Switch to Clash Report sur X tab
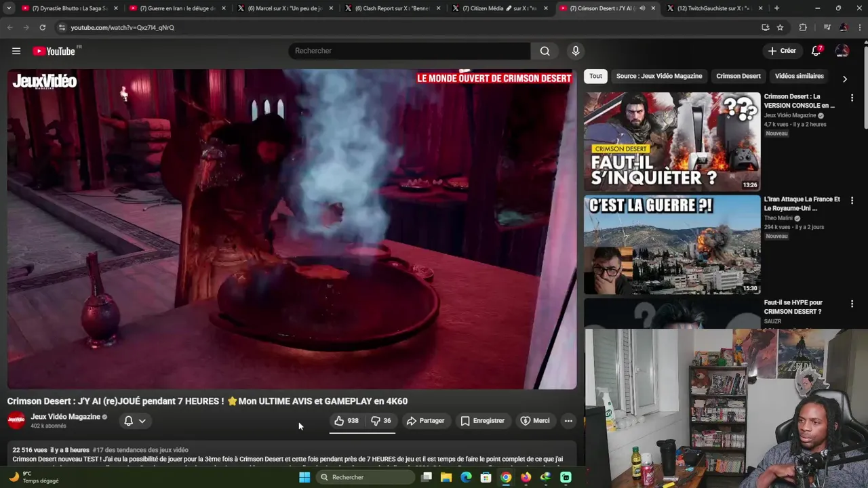The height and width of the screenshot is (488, 868). point(392,8)
